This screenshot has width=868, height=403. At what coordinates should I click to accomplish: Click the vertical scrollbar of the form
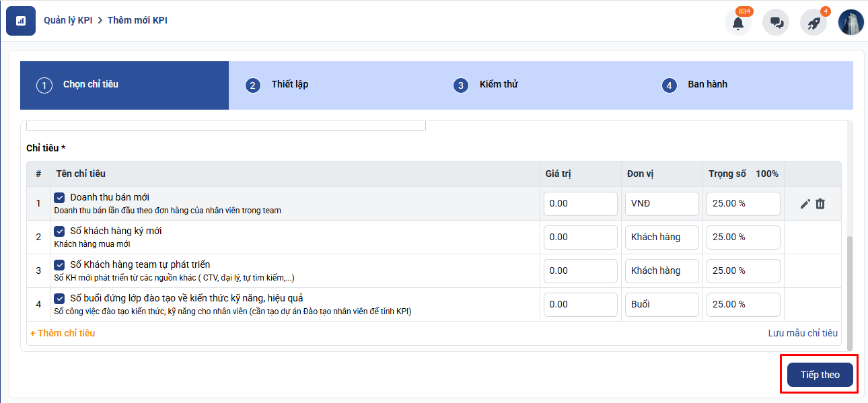(849, 289)
